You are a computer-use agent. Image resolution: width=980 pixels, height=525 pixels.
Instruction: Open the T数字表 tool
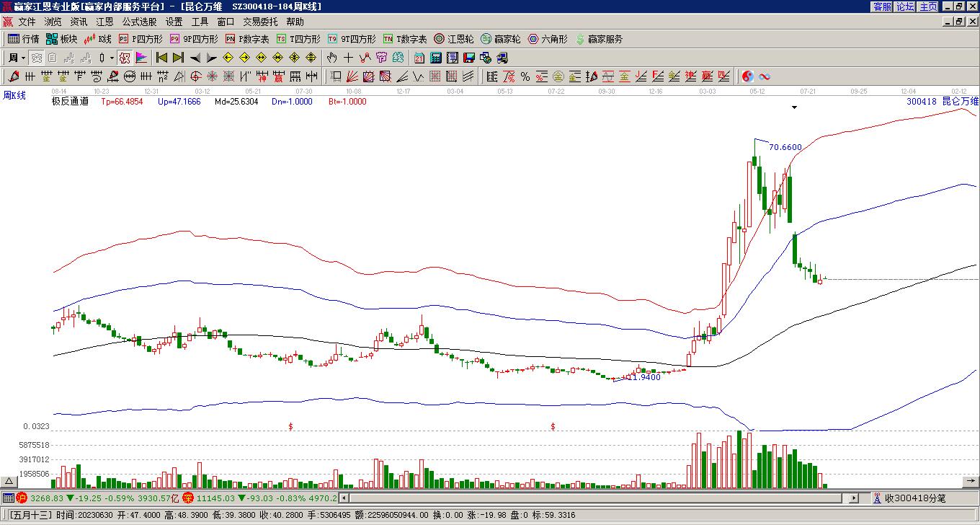pyautogui.click(x=405, y=39)
